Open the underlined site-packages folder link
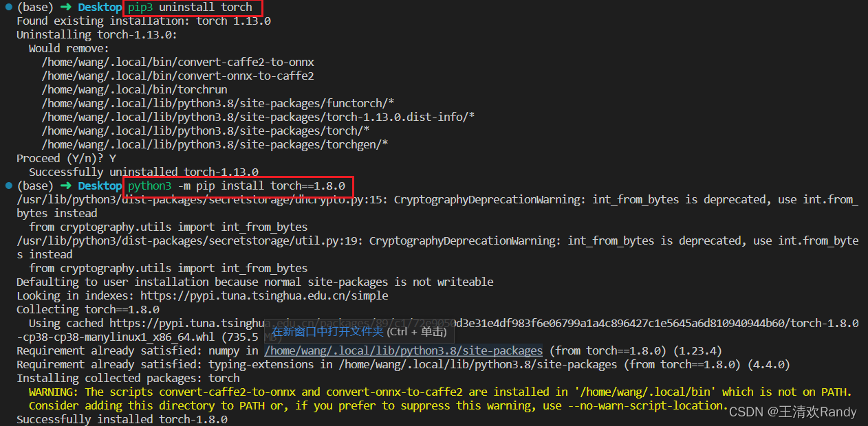 point(402,350)
